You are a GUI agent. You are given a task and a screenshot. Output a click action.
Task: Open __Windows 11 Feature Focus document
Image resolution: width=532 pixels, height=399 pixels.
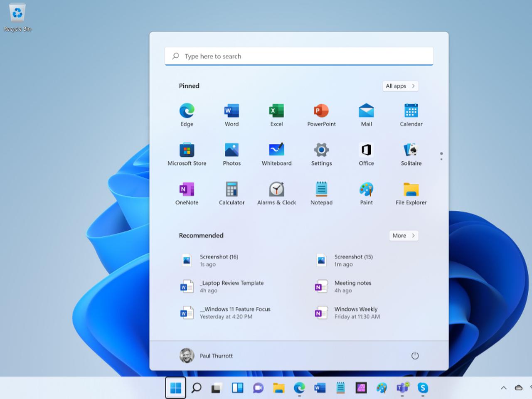pos(225,313)
